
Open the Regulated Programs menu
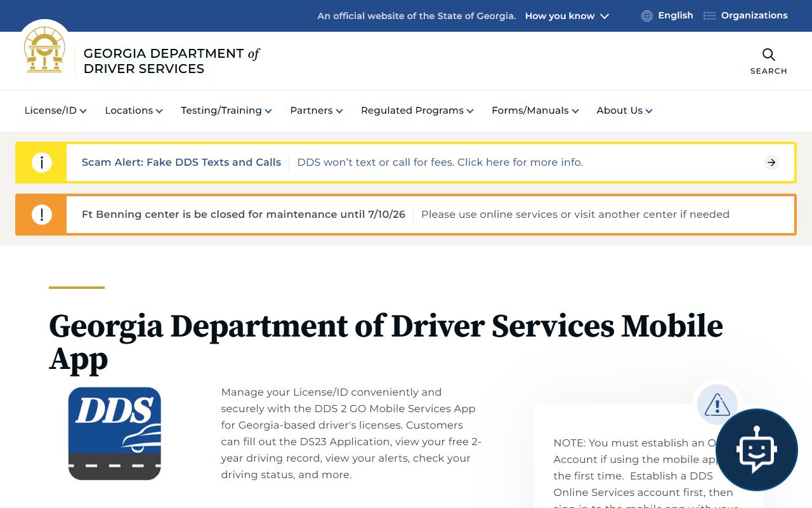coord(417,110)
